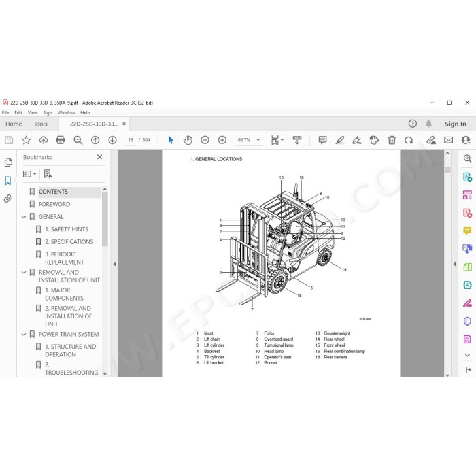The image size is (476, 476).
Task: Open the notifications bell
Action: [x=428, y=124]
